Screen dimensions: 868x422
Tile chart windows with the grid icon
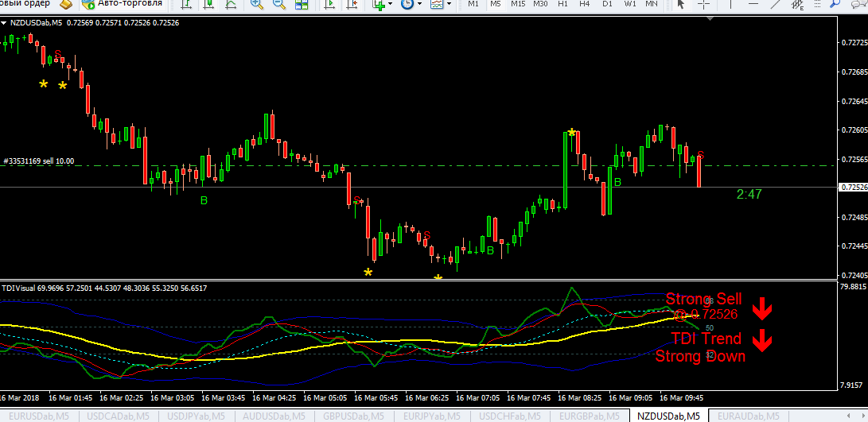tap(302, 5)
